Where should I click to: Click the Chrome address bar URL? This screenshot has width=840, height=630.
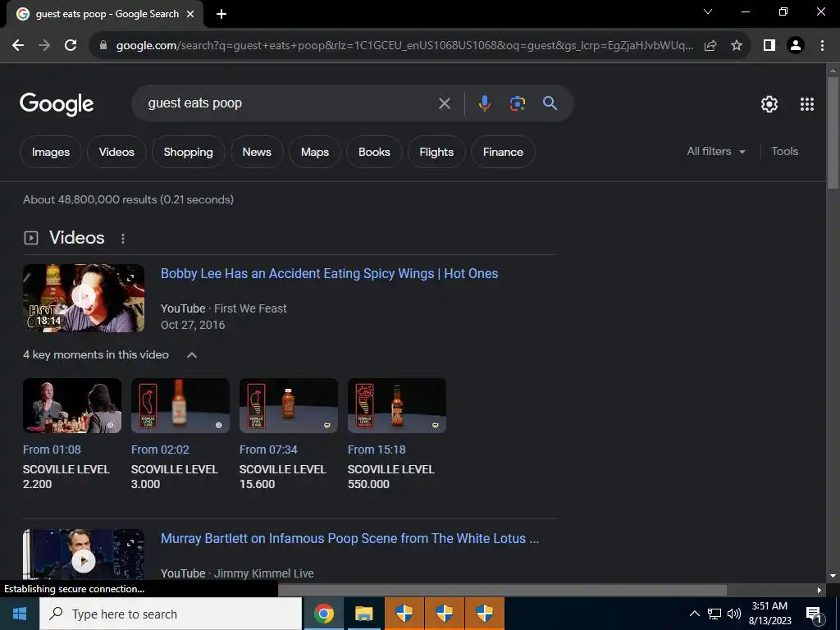point(404,46)
